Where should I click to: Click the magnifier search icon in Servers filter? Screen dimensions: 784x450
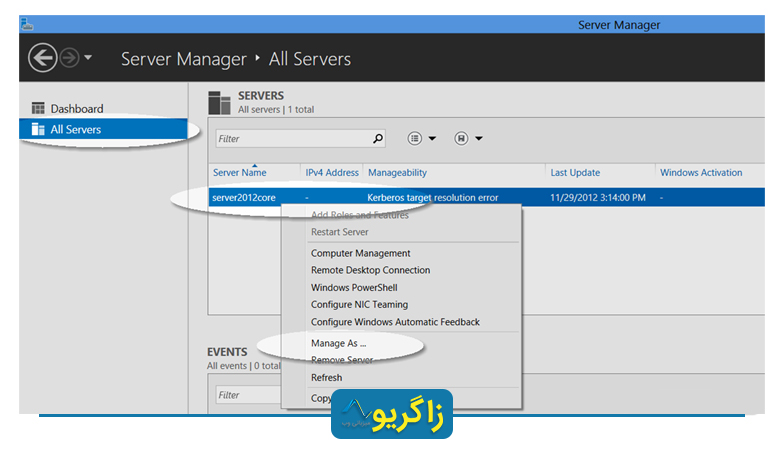pos(378,138)
